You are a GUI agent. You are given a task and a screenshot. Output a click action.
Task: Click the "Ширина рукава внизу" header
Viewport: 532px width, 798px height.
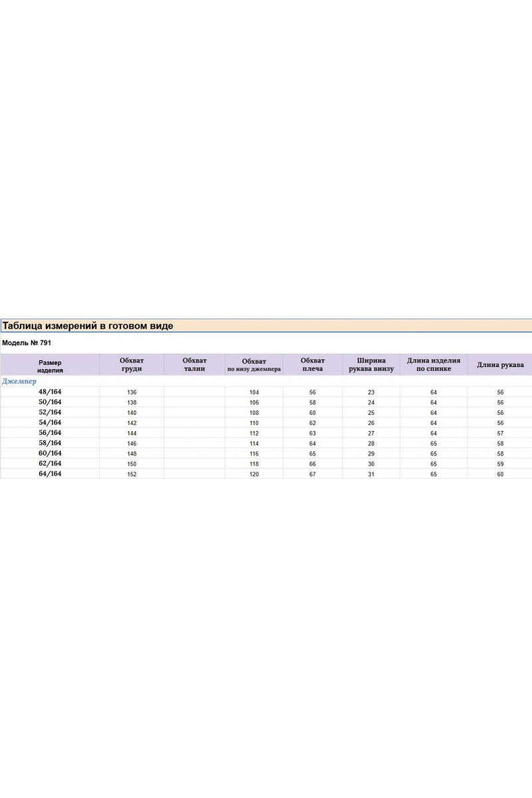371,364
